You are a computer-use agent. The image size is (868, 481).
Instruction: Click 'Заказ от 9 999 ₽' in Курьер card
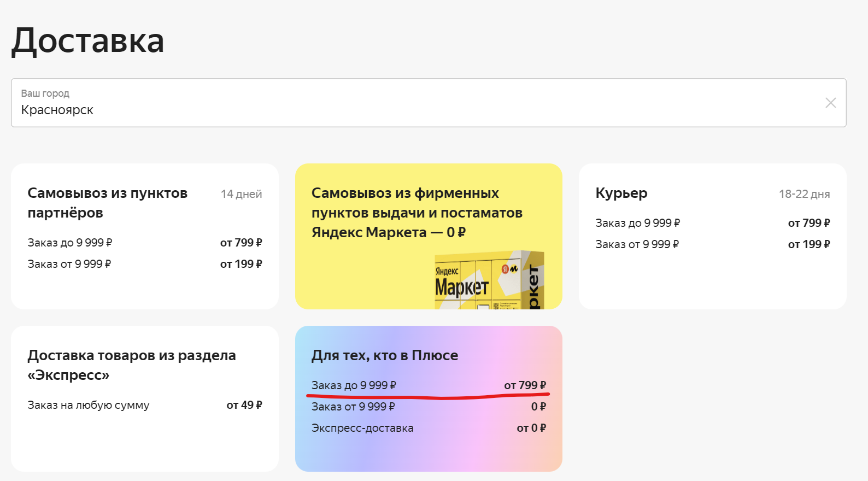click(x=637, y=244)
